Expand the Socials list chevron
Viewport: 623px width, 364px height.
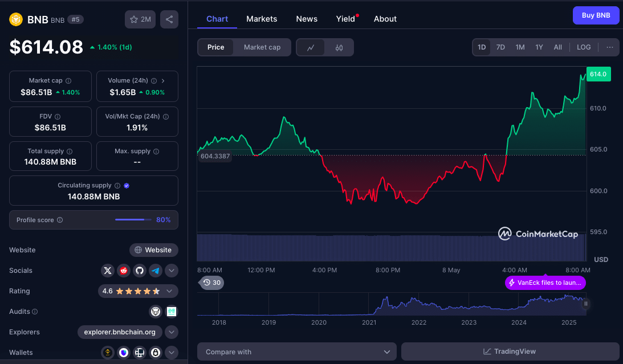pos(171,271)
